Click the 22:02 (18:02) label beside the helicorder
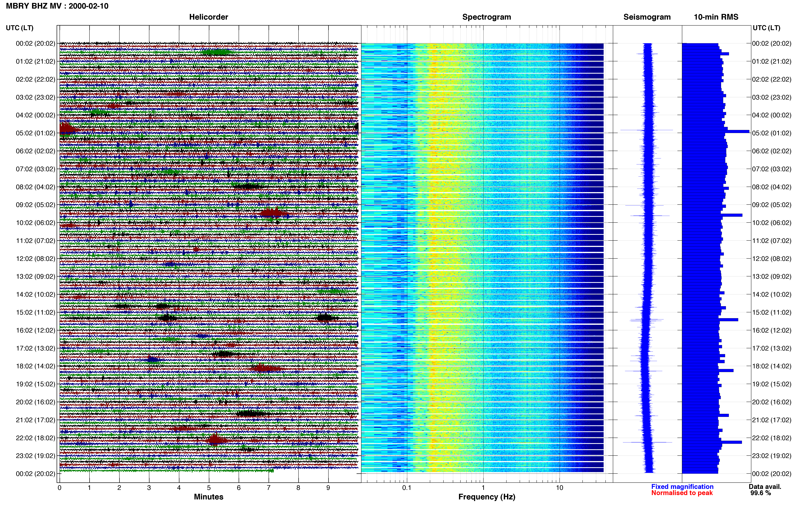812x508 pixels. coord(36,438)
